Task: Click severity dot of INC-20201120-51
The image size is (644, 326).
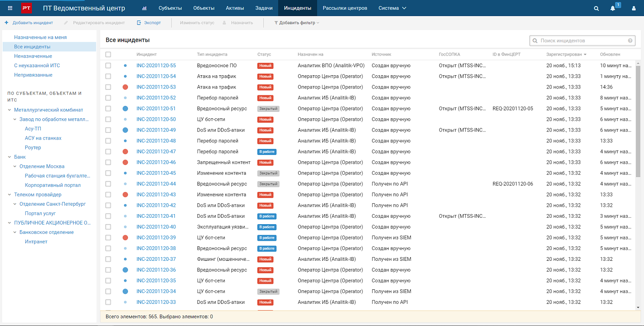Action: (x=125, y=109)
